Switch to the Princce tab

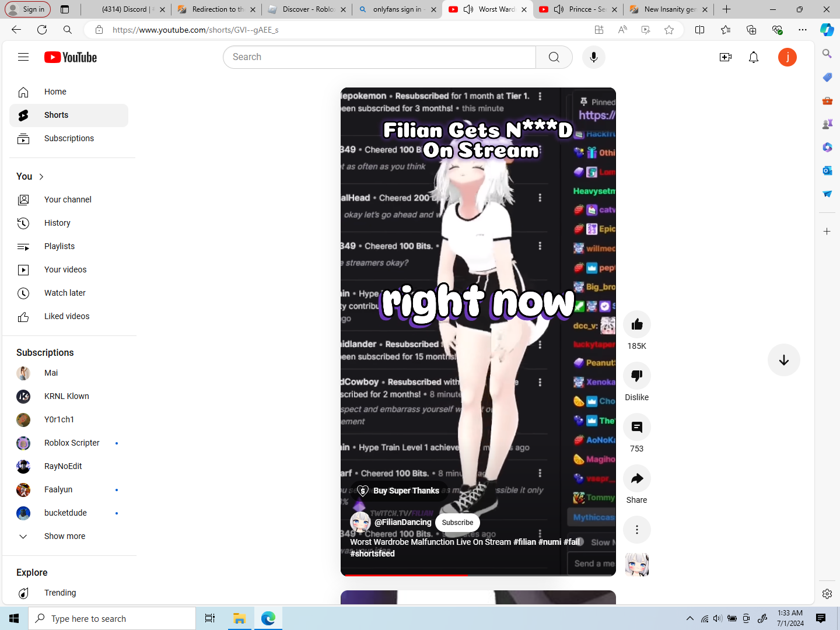pos(577,9)
